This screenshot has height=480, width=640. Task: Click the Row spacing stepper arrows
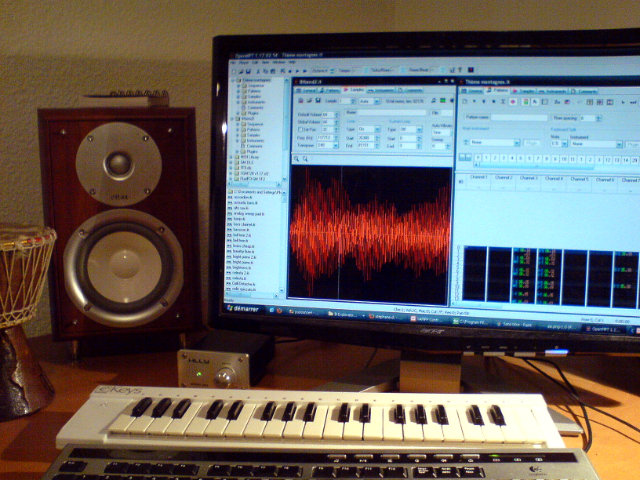pos(598,118)
